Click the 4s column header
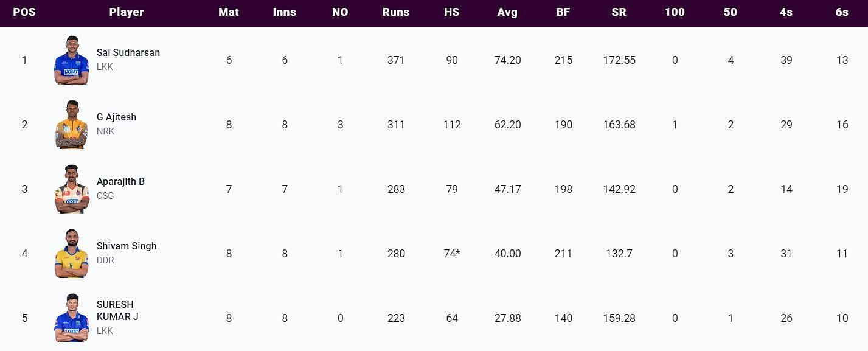 (786, 12)
